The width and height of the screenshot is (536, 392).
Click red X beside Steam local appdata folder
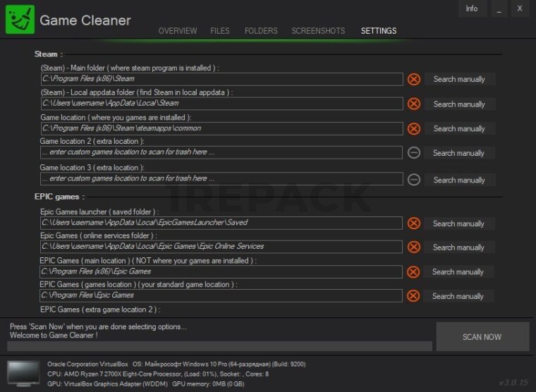tap(414, 104)
